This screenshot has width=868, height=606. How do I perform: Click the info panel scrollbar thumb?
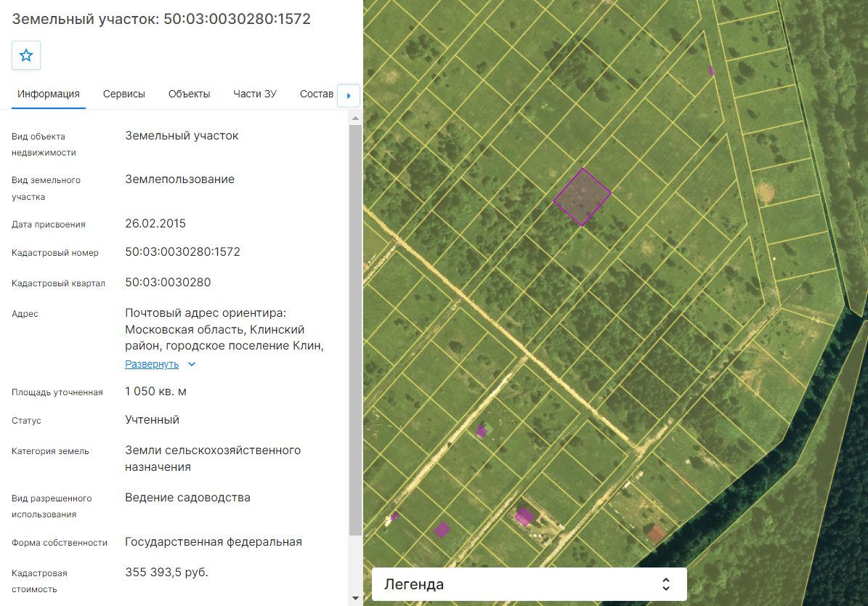355,330
